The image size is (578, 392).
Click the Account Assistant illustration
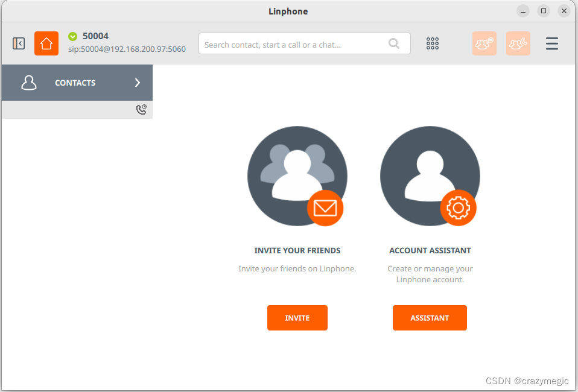point(430,176)
